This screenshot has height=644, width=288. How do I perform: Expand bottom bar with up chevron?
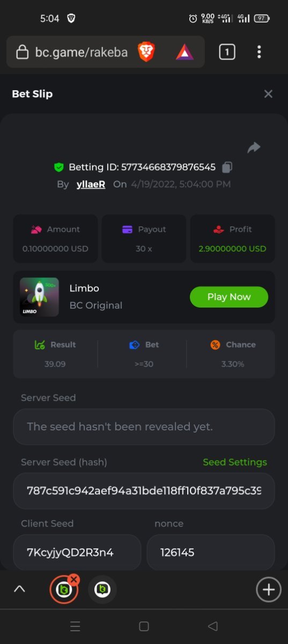(19, 589)
